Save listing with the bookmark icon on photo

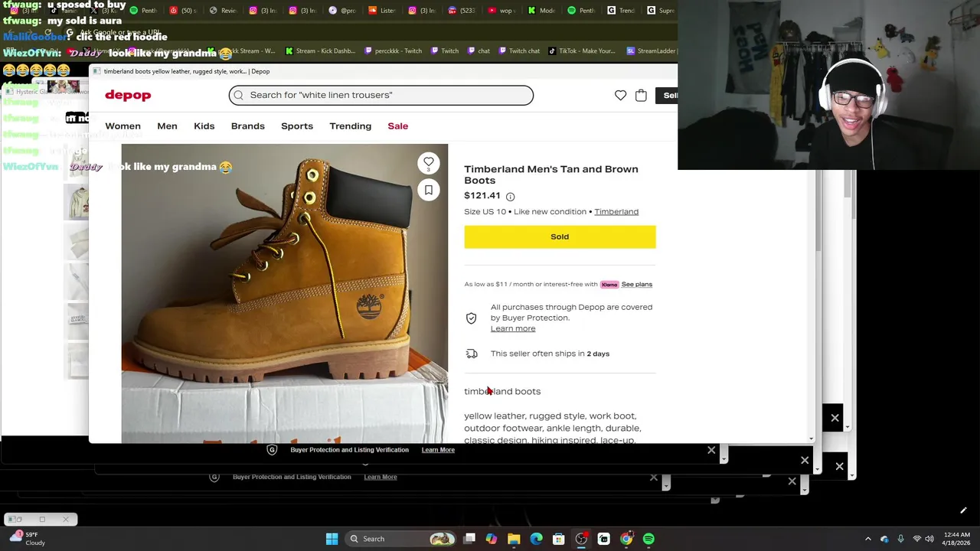[429, 190]
